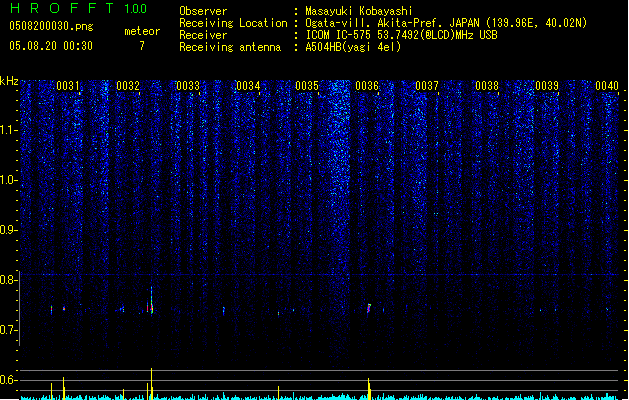Click the meteor echo near 0036
Image resolution: width=629 pixels, height=400 pixels.
369,309
